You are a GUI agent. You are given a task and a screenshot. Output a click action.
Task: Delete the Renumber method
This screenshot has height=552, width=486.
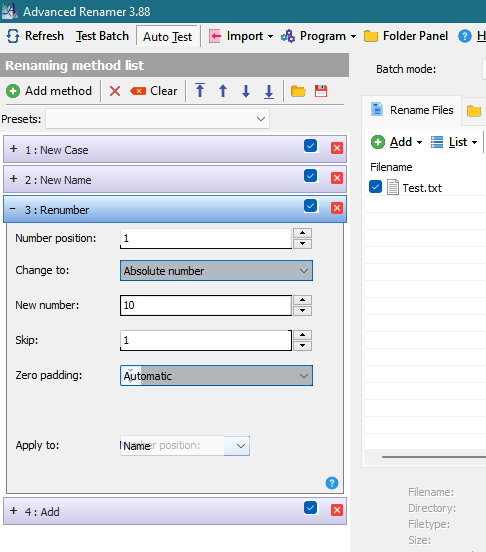(337, 208)
